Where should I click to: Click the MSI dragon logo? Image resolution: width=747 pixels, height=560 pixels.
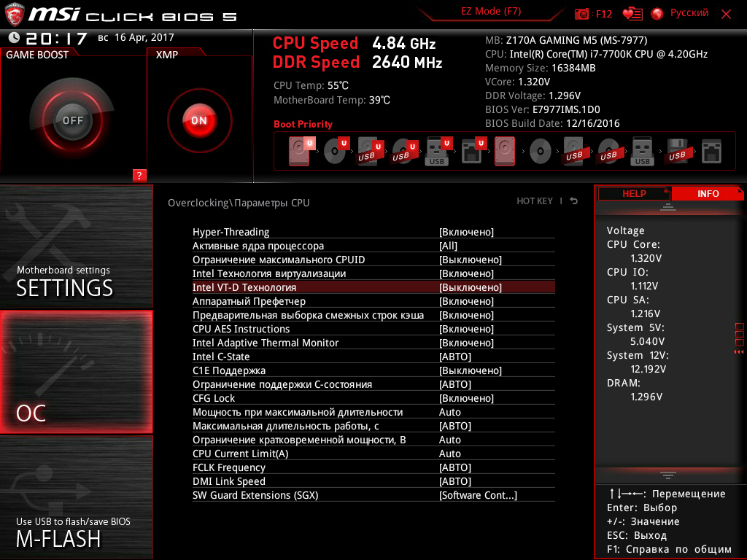(14, 15)
